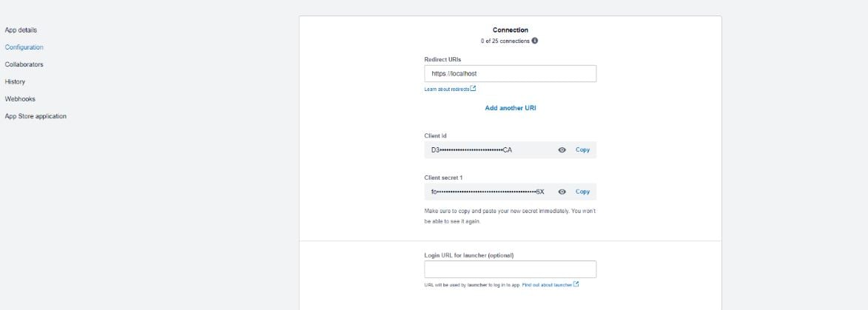Screen dimensions: 868x310
Task: Click the Login URL for launcher field
Action: pyautogui.click(x=511, y=269)
